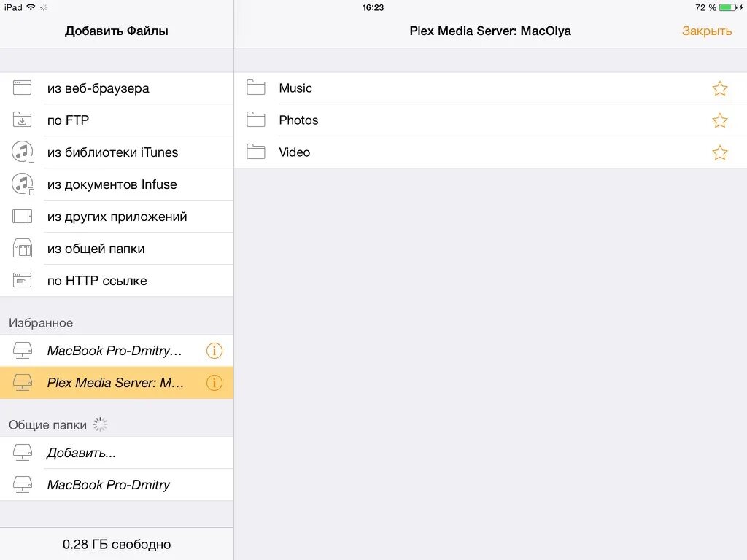Open Plex Media Server: M… favorite
This screenshot has height=560, width=747.
click(x=117, y=383)
